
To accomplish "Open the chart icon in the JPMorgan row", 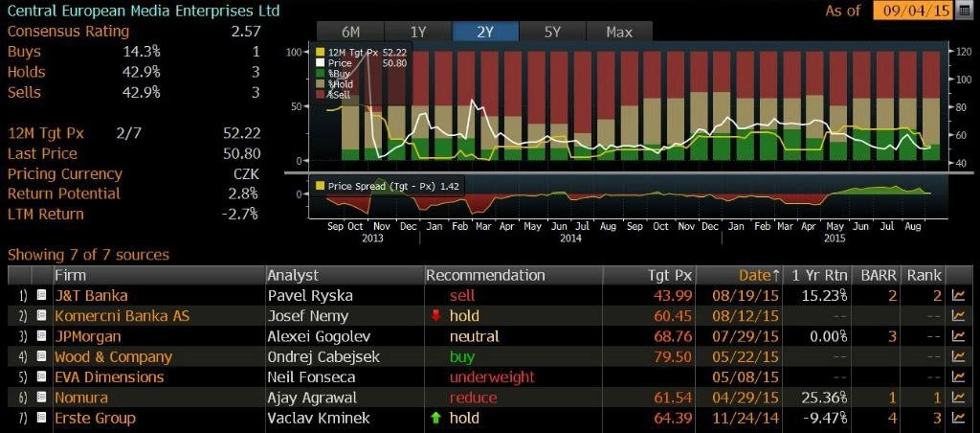I will pyautogui.click(x=958, y=336).
